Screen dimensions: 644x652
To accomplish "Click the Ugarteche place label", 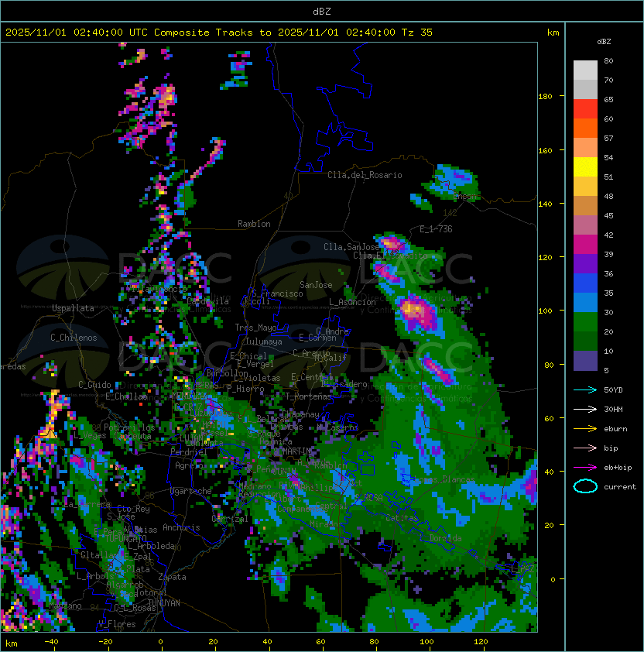I will tap(191, 491).
